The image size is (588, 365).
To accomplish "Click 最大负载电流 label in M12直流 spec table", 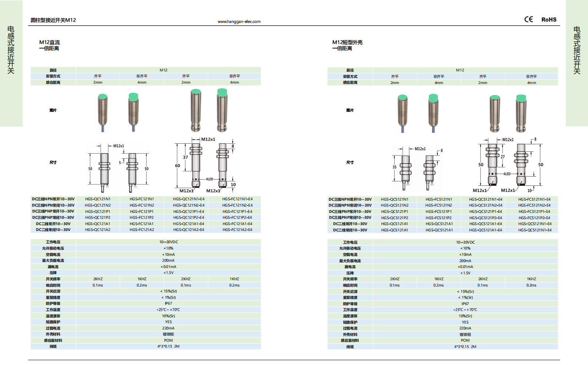I will 53,261.
